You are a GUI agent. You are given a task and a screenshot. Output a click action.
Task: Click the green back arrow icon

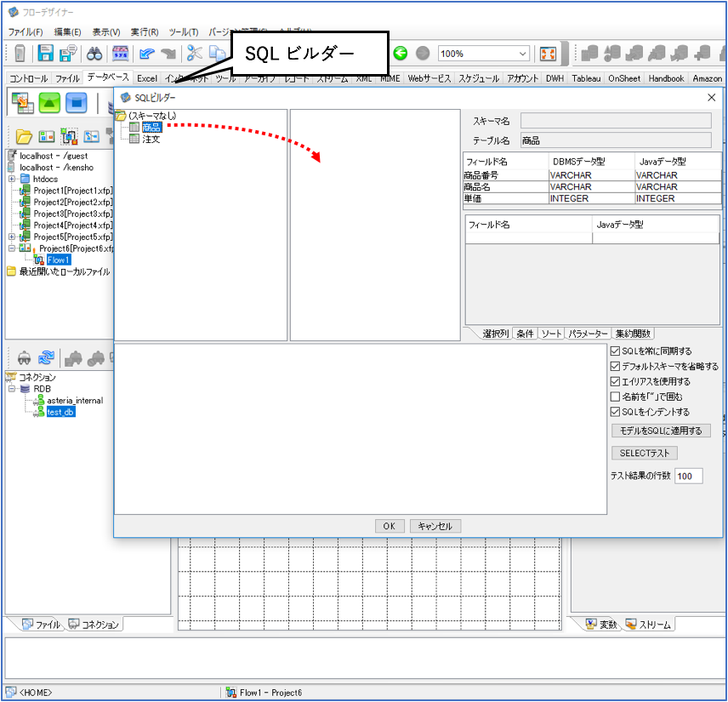(x=401, y=54)
